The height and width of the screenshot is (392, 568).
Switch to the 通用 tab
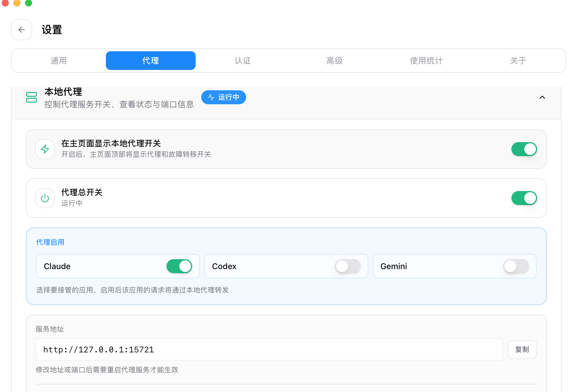[x=58, y=61]
